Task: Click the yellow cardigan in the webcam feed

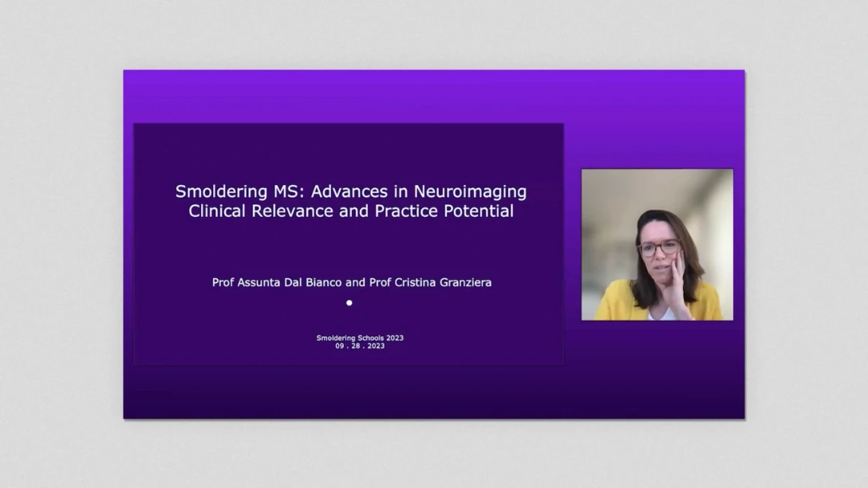Action: click(613, 301)
